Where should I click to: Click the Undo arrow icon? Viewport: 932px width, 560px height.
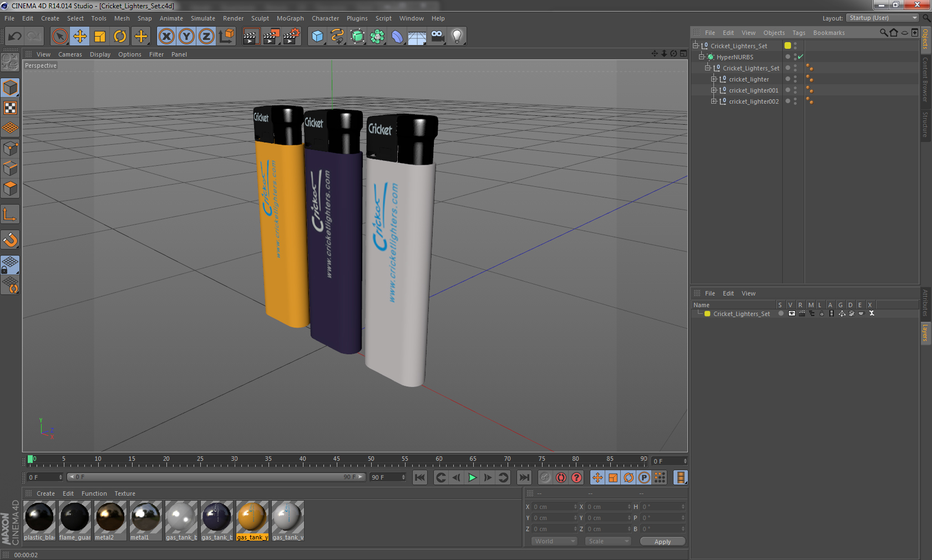[x=14, y=37]
